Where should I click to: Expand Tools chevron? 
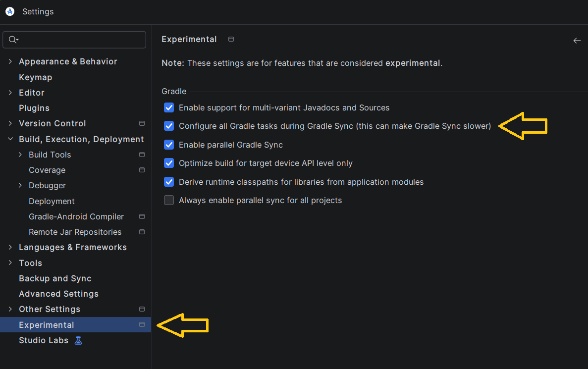10,263
